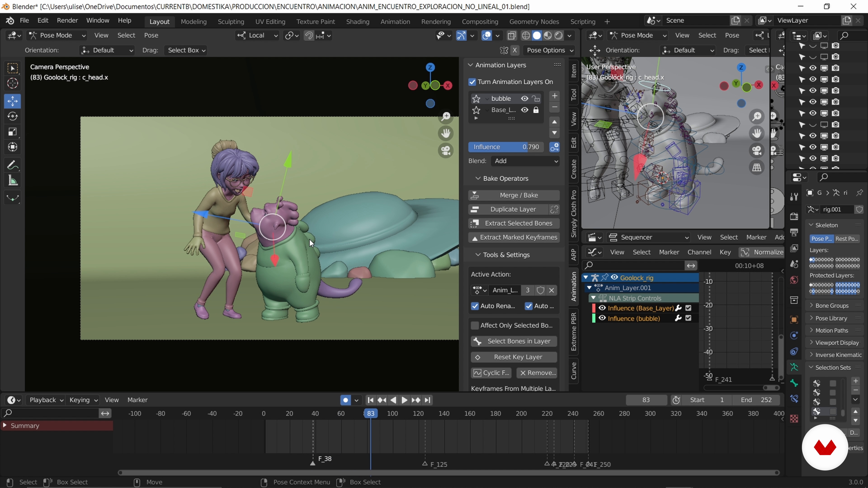868x488 pixels.
Task: Move animation layer down arrow
Action: click(554, 133)
